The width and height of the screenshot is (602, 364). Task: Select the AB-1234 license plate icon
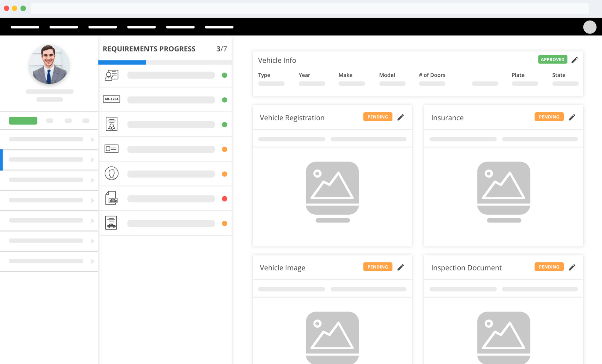click(x=111, y=99)
